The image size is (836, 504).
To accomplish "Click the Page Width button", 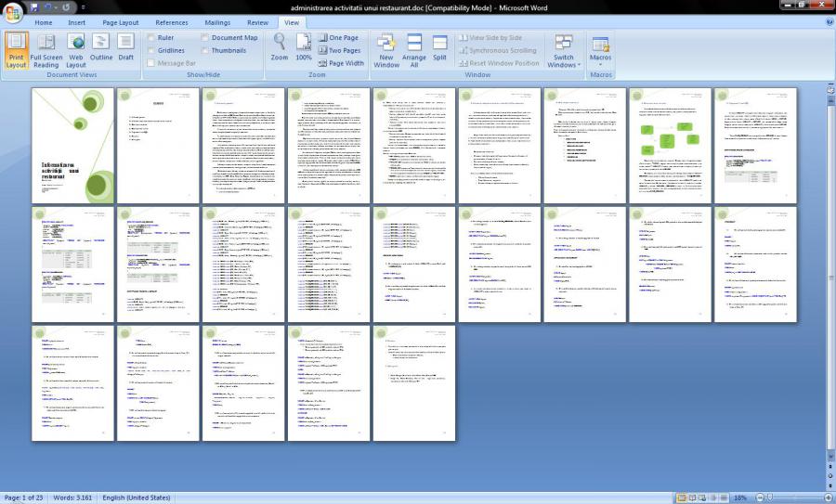I will (340, 64).
